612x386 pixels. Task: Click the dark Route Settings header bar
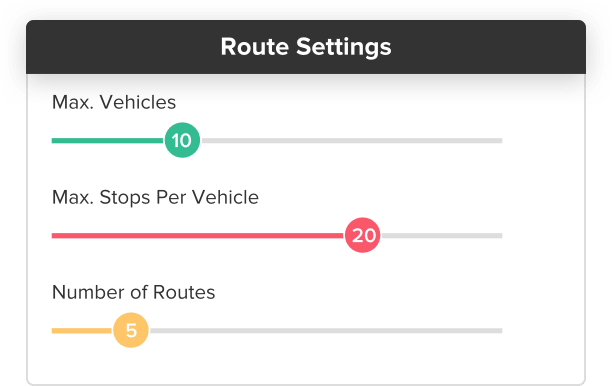306,47
